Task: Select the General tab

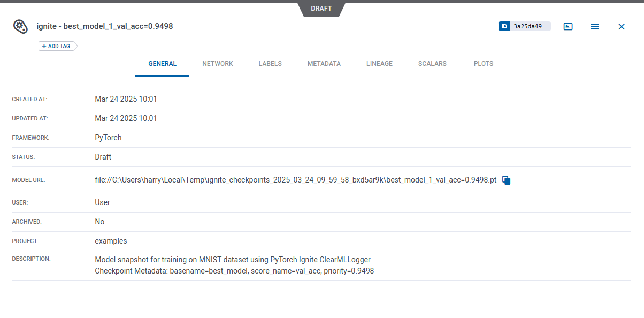Action: [162, 64]
